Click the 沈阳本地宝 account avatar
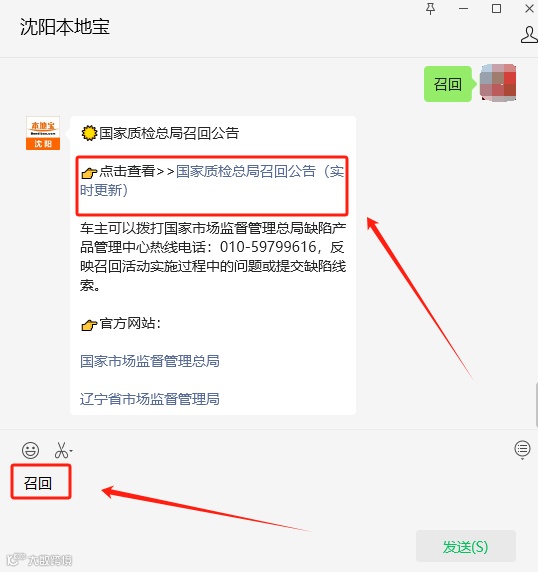 (43, 133)
